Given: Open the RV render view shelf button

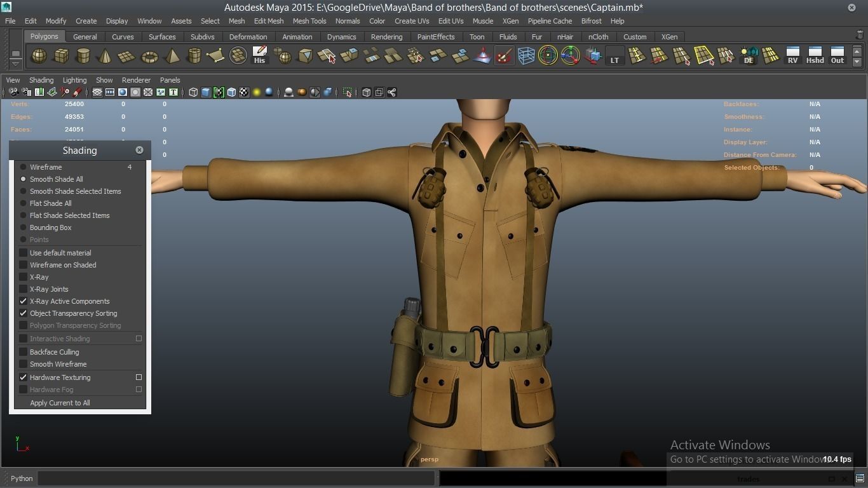Looking at the screenshot, I should (792, 56).
